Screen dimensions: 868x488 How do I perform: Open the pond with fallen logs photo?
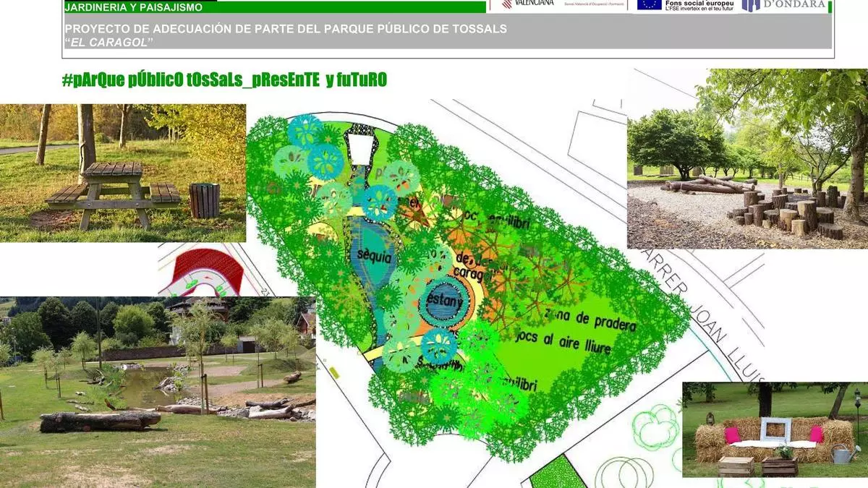[x=158, y=392]
